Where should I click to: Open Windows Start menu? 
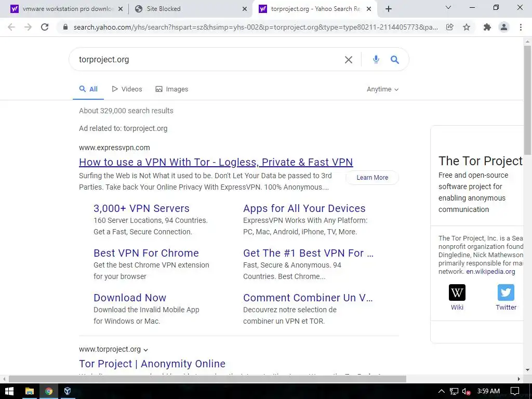coord(9,391)
